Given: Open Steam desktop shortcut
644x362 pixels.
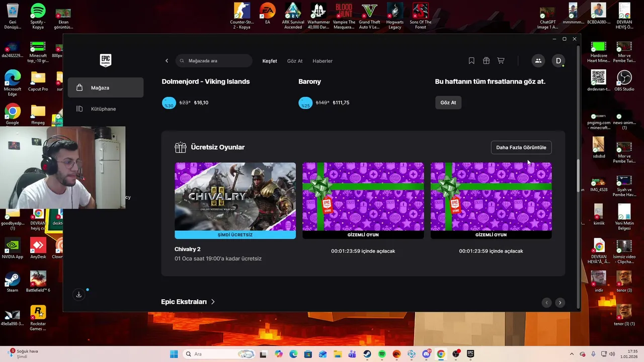Looking at the screenshot, I should click(x=13, y=282).
